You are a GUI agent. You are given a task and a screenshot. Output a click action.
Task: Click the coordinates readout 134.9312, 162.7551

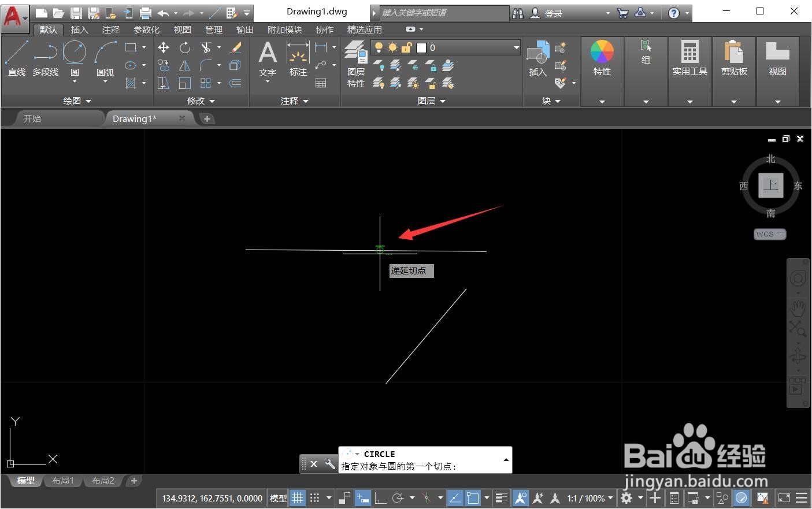pos(212,498)
